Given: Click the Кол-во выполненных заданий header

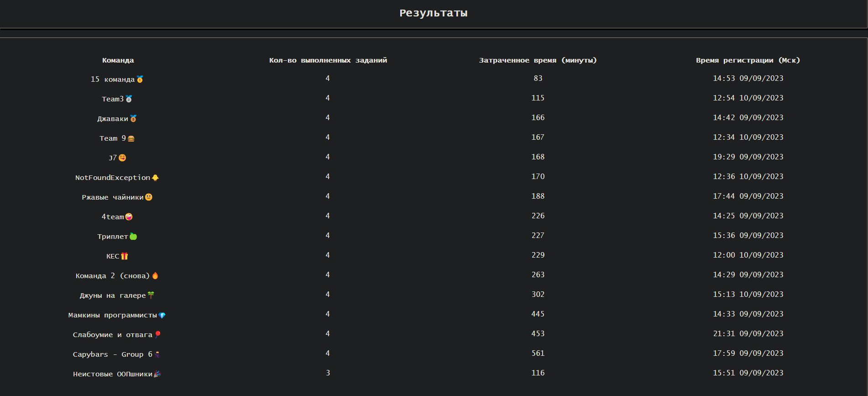Looking at the screenshot, I should pyautogui.click(x=328, y=60).
